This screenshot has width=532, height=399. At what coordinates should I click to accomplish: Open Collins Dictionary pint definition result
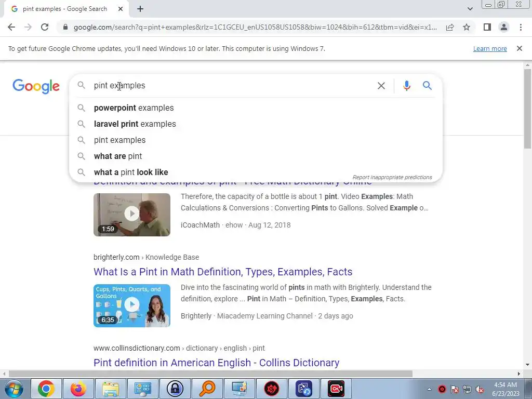(217, 363)
